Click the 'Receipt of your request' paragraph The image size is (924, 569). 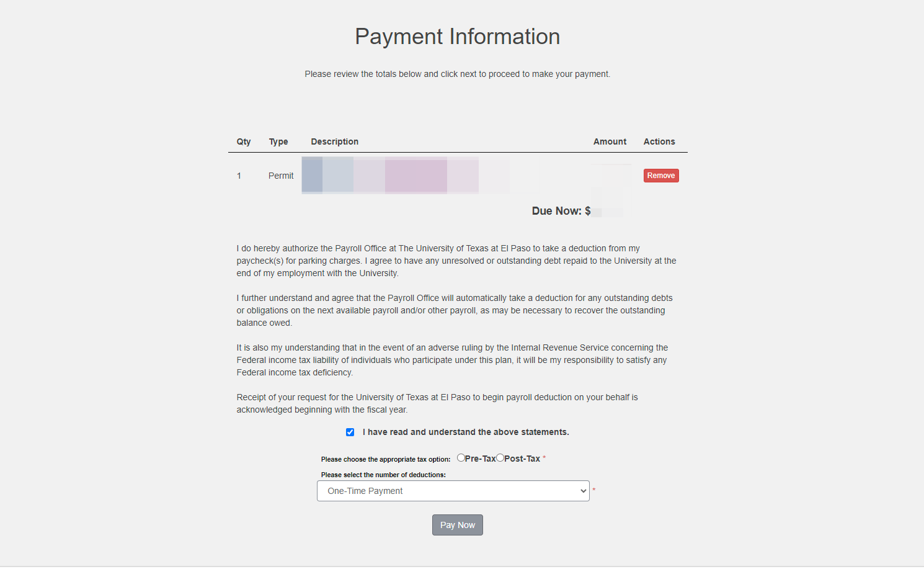[x=437, y=403]
